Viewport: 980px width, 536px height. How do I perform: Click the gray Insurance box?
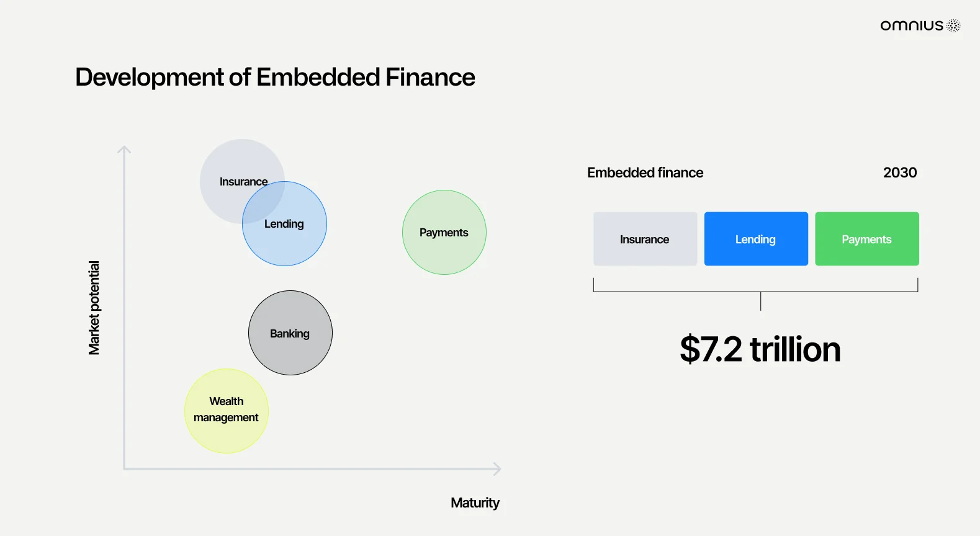(x=645, y=239)
